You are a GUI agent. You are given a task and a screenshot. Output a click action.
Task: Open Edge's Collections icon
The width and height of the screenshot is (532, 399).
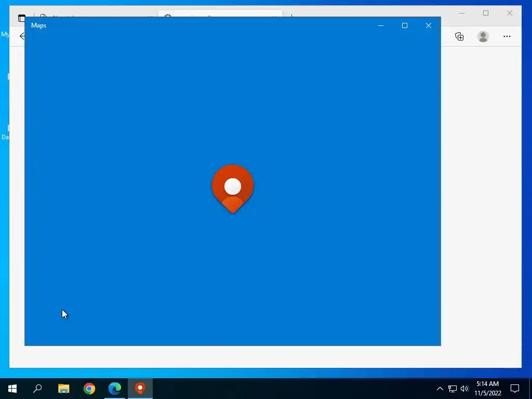[x=459, y=36]
